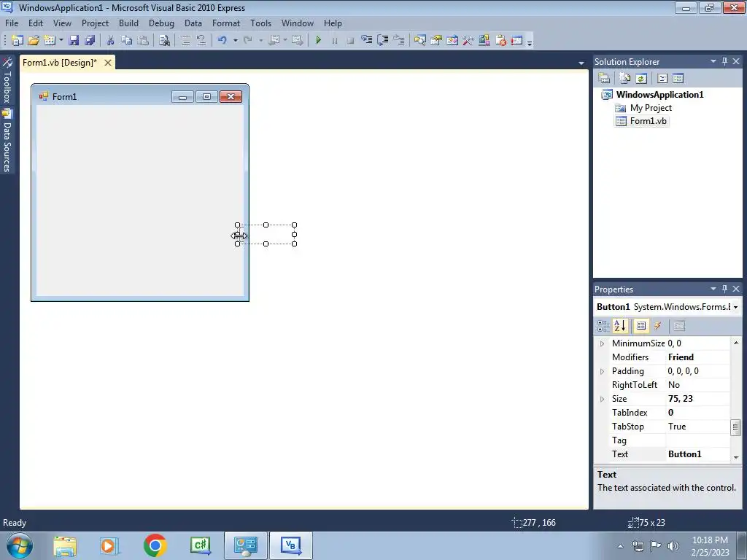Toggle auto-hide pin on Properties panel

coord(724,289)
